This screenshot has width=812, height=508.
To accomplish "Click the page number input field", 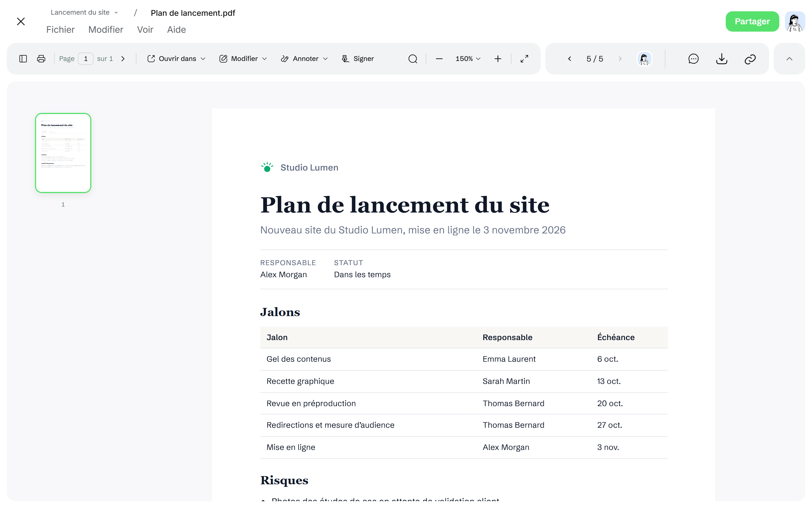I will tap(85, 59).
